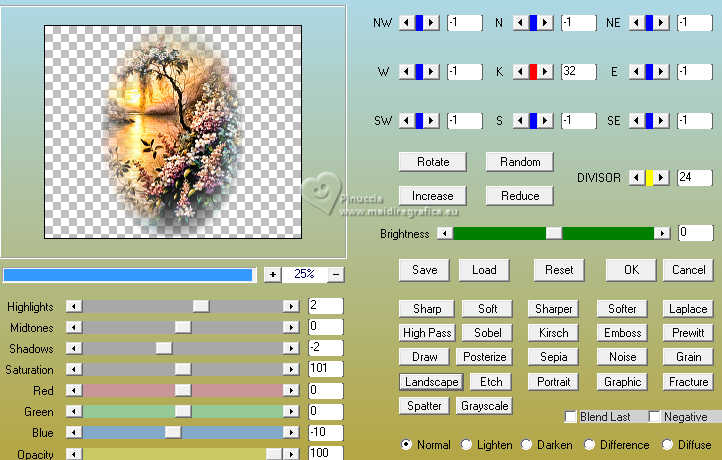722x460 pixels.
Task: Cancel the filter dialog
Action: (688, 270)
